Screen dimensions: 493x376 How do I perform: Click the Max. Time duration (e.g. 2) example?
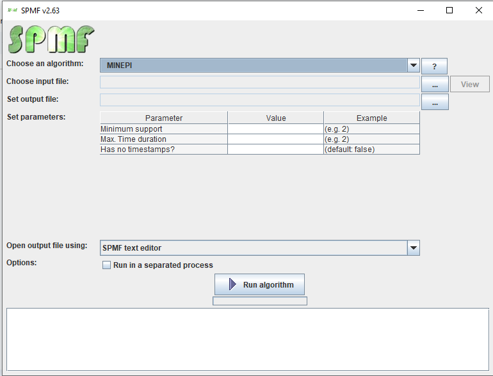click(x=371, y=139)
